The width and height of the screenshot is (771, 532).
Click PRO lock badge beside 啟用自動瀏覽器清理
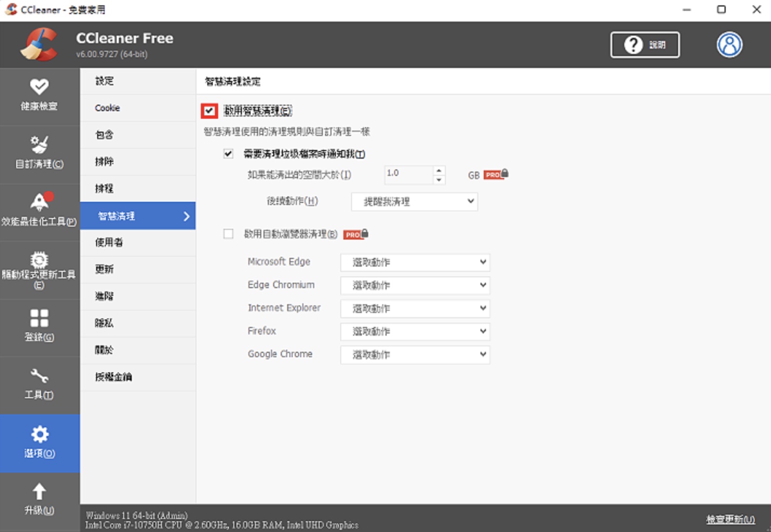point(356,234)
